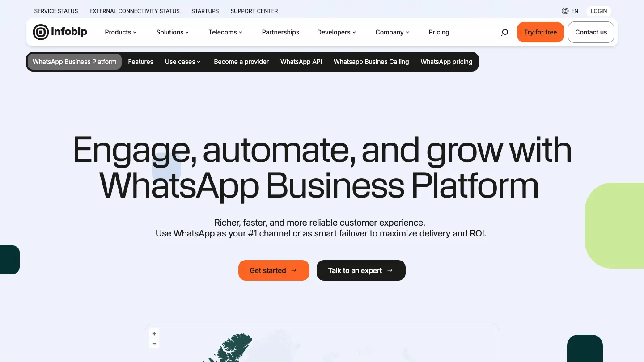Switch to the Features tab
This screenshot has height=362, width=644.
coord(140,62)
